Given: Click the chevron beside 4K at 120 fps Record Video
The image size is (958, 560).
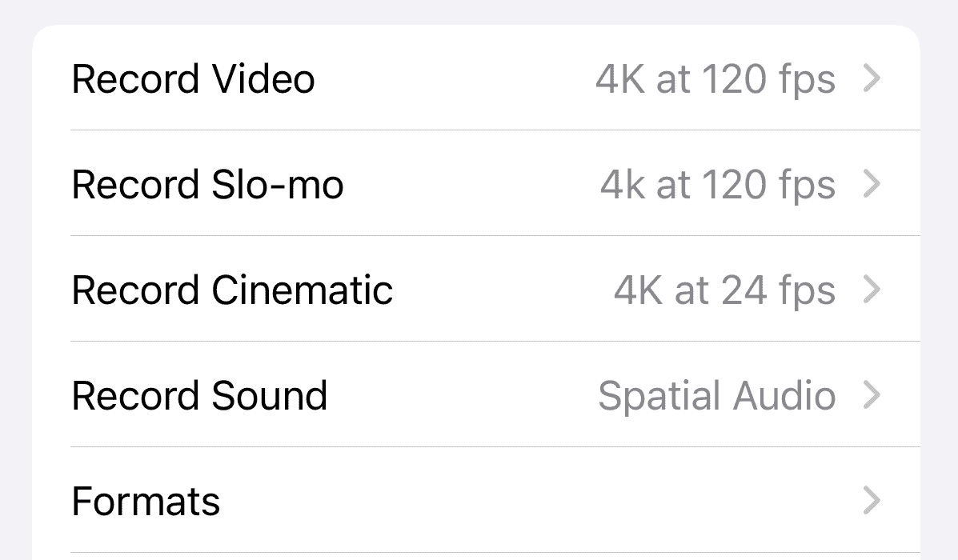Looking at the screenshot, I should pos(872,78).
